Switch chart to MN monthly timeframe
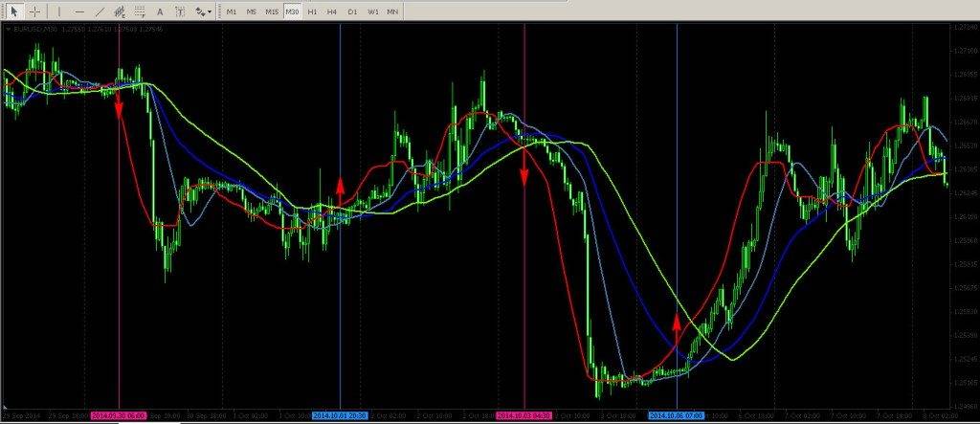The image size is (980, 424). click(391, 11)
